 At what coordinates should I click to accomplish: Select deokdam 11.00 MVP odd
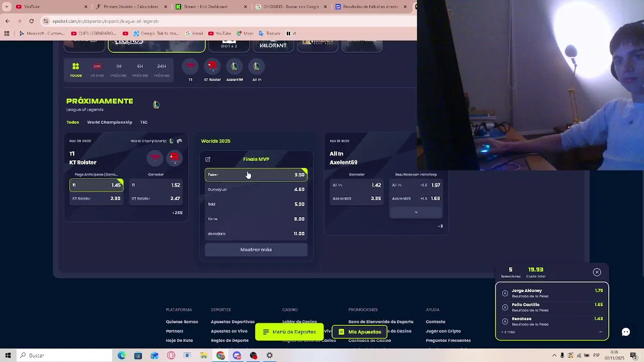256,234
